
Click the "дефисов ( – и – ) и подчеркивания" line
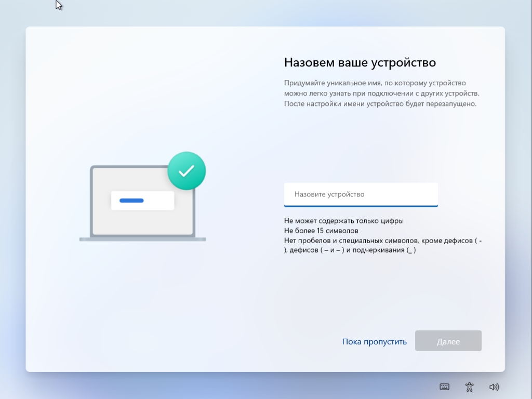click(x=350, y=250)
